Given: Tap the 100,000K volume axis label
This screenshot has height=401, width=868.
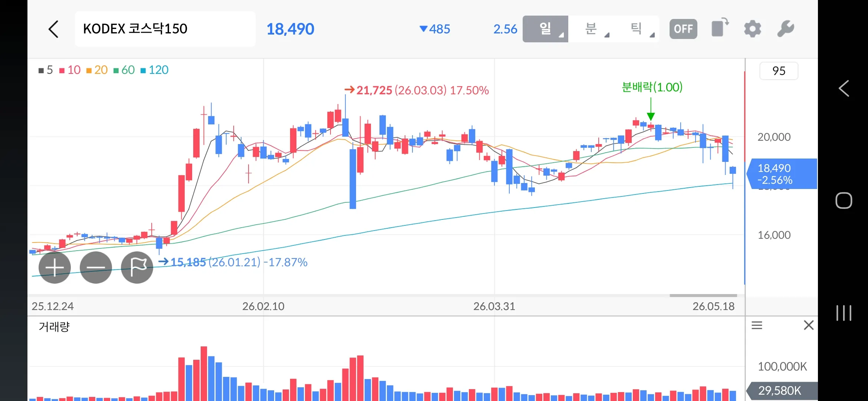Looking at the screenshot, I should (x=782, y=366).
